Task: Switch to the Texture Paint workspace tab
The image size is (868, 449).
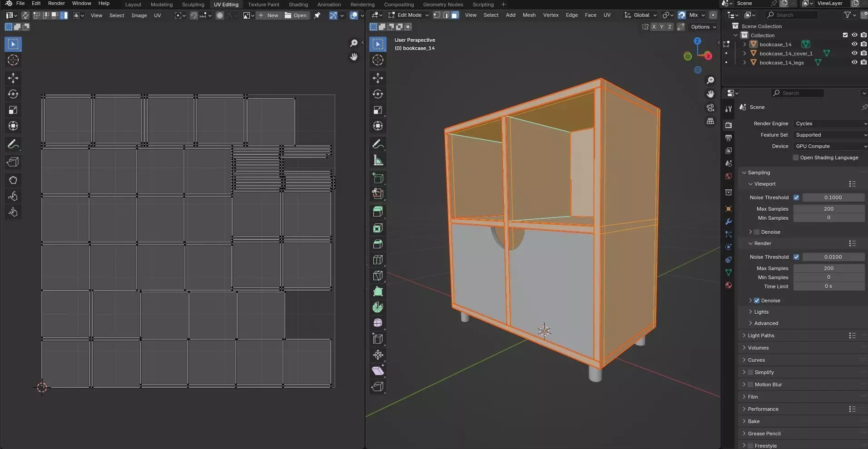Action: tap(263, 5)
